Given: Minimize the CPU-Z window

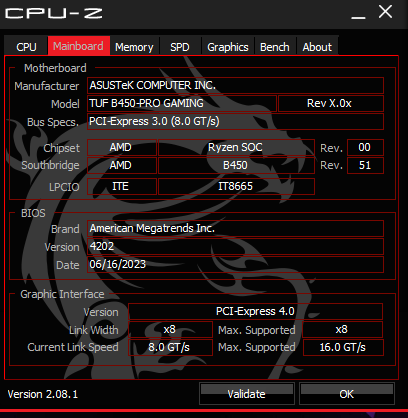Looking at the screenshot, I should [358, 13].
